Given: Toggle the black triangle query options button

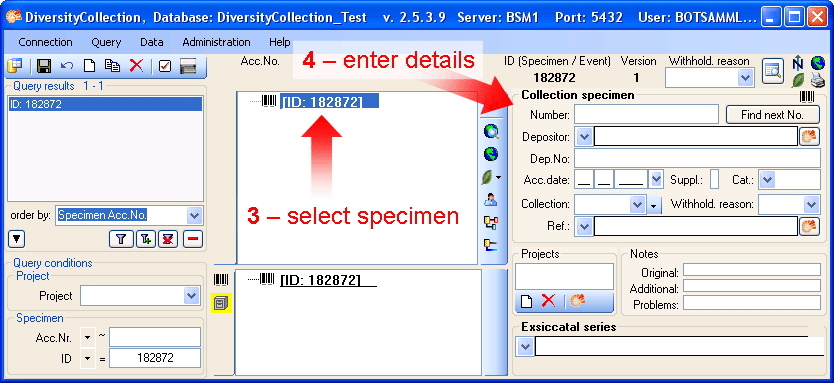Looking at the screenshot, I should click(16, 240).
